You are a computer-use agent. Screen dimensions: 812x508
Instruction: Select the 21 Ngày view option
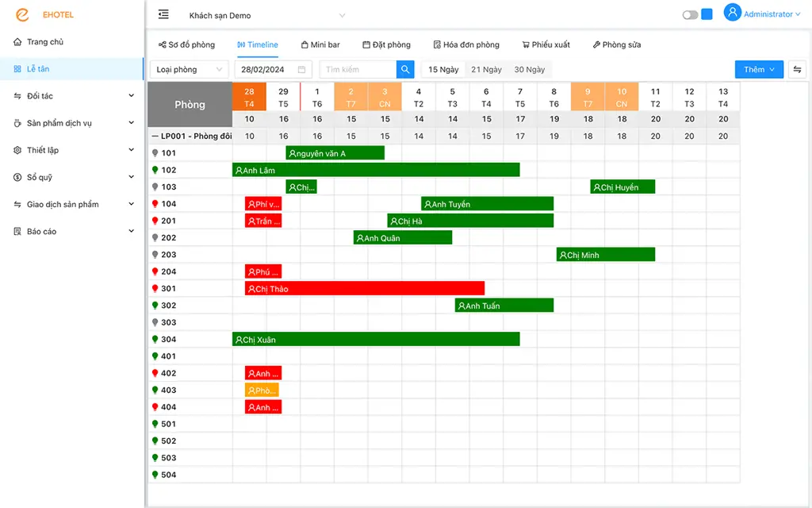point(486,70)
